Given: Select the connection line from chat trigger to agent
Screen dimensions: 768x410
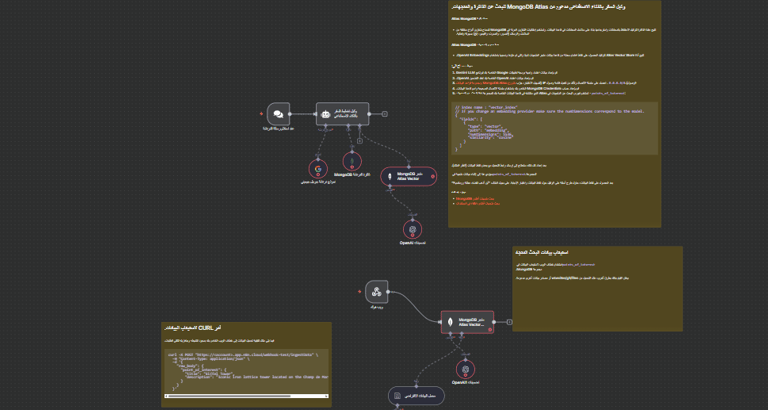Looking at the screenshot, I should click(x=303, y=114).
